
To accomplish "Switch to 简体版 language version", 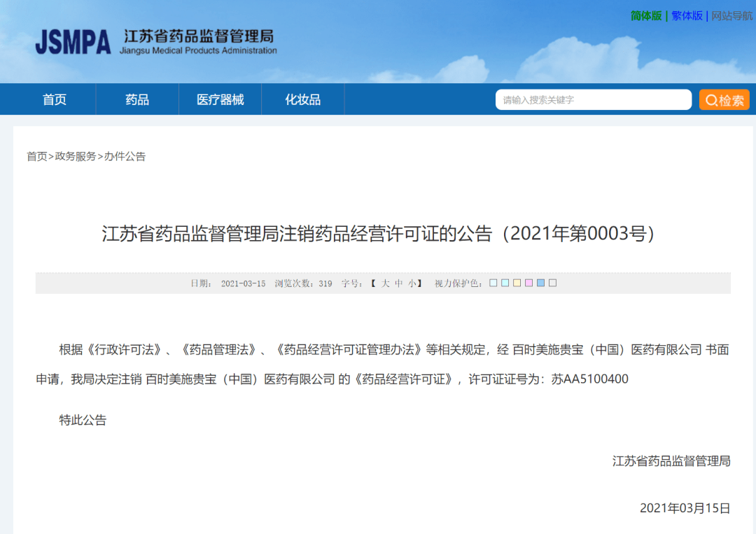I will (x=646, y=15).
